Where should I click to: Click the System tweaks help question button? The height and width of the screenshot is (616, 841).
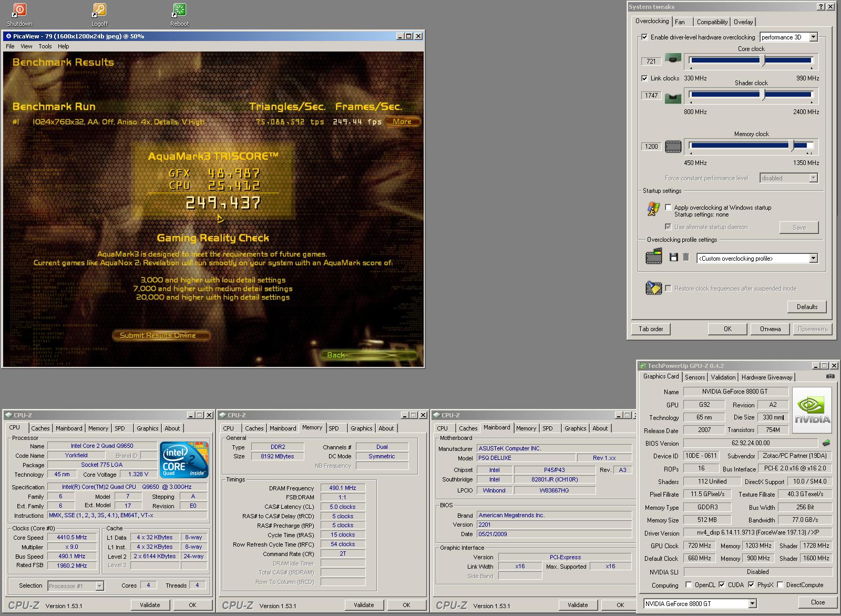click(821, 7)
